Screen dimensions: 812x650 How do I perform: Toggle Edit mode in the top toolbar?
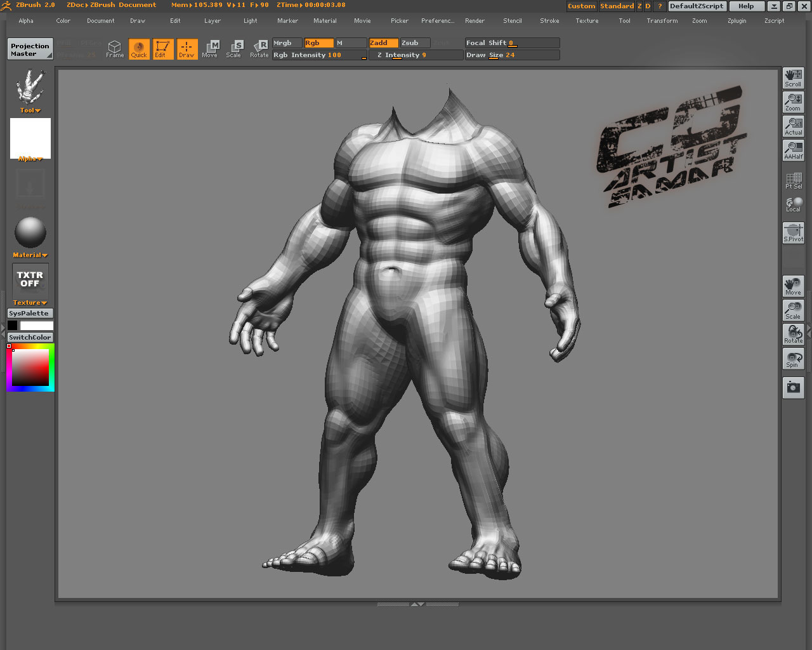[162, 49]
